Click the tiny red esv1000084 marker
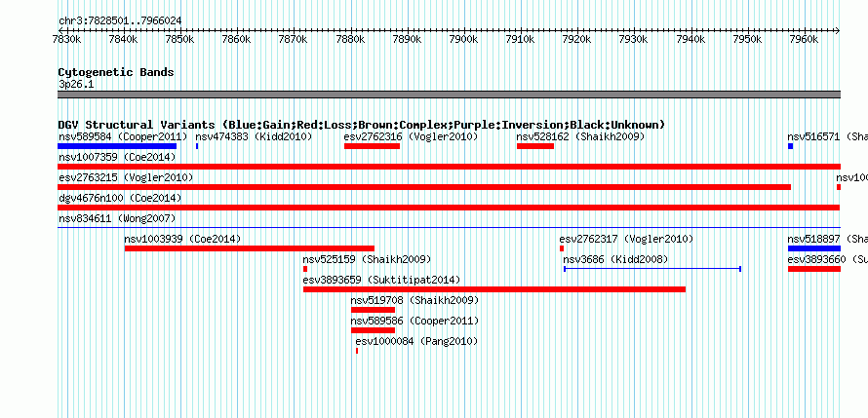 tap(357, 351)
